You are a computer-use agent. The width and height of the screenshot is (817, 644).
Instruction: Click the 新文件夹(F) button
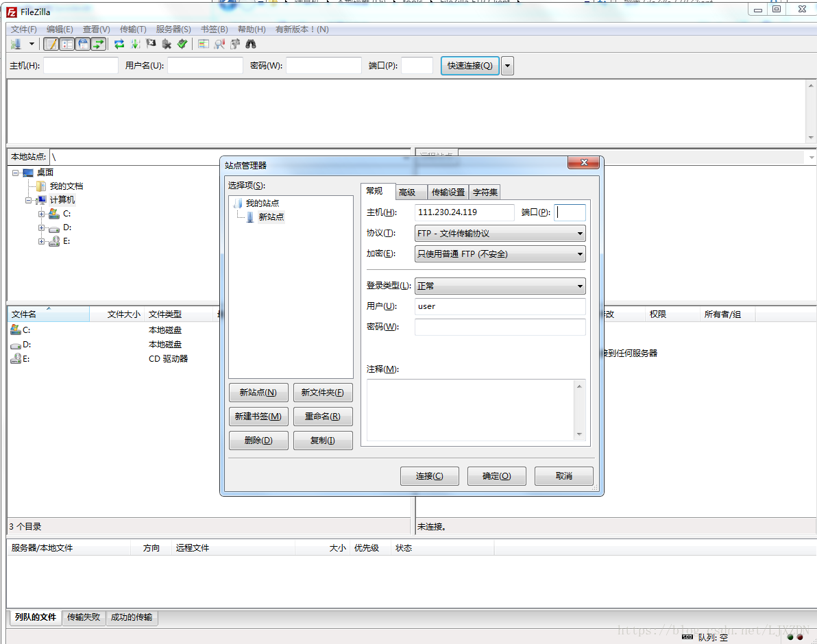click(x=323, y=393)
